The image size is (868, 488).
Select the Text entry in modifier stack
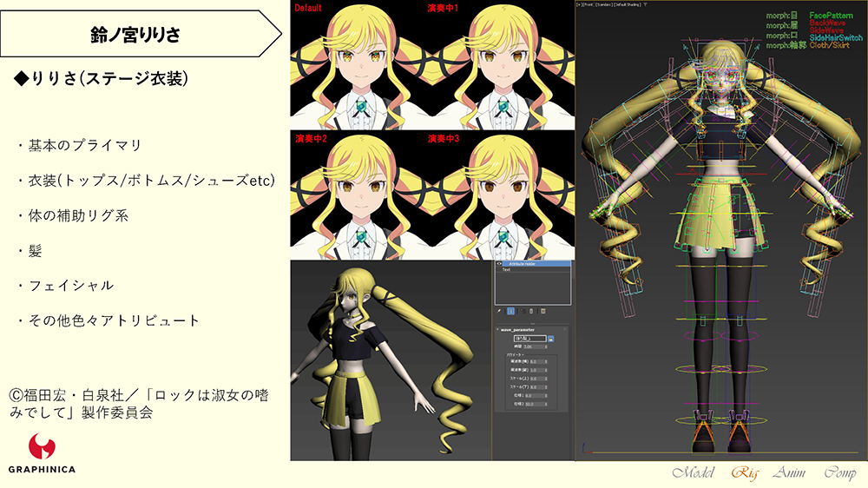(507, 270)
